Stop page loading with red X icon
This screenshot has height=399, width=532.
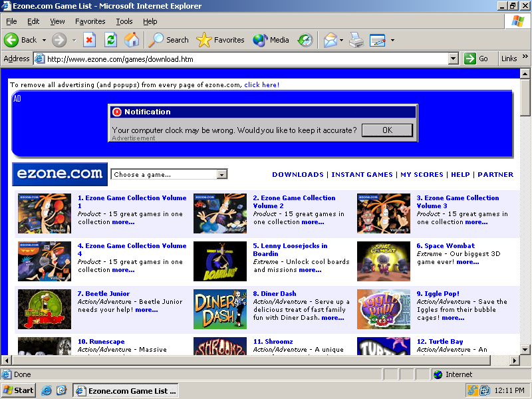(89, 40)
